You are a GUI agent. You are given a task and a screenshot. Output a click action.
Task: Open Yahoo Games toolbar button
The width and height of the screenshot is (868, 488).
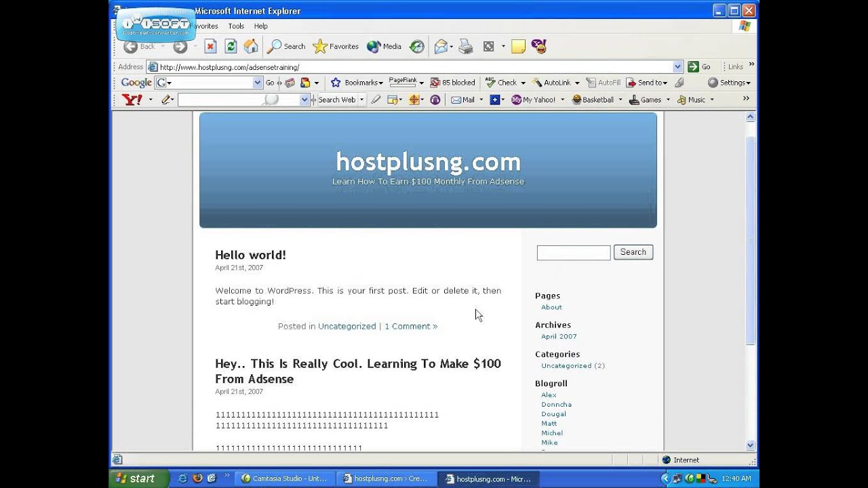tap(645, 100)
